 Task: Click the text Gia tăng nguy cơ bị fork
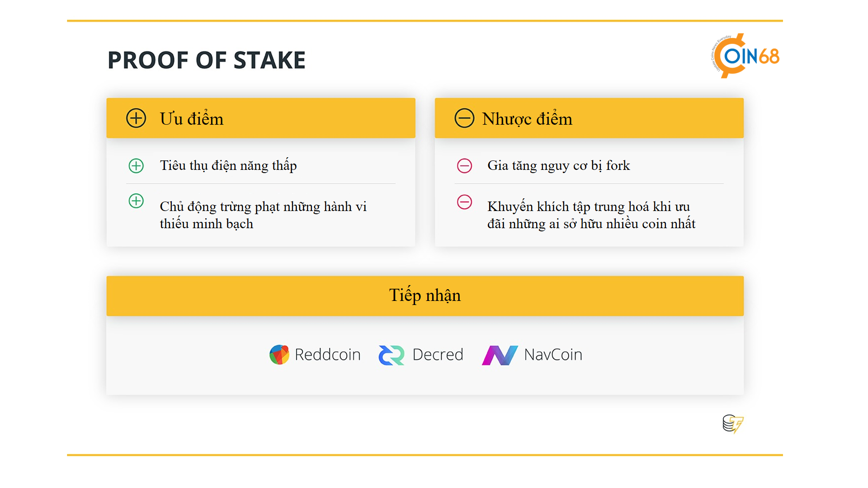559,166
